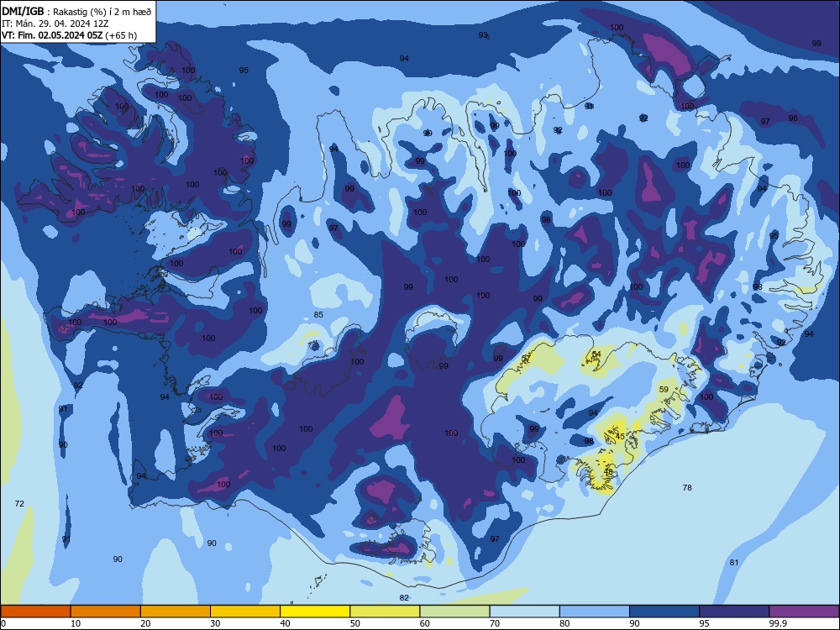Viewport: 840px width, 630px height.
Task: Click the humidity value '93' at the top
Action: pyautogui.click(x=483, y=34)
